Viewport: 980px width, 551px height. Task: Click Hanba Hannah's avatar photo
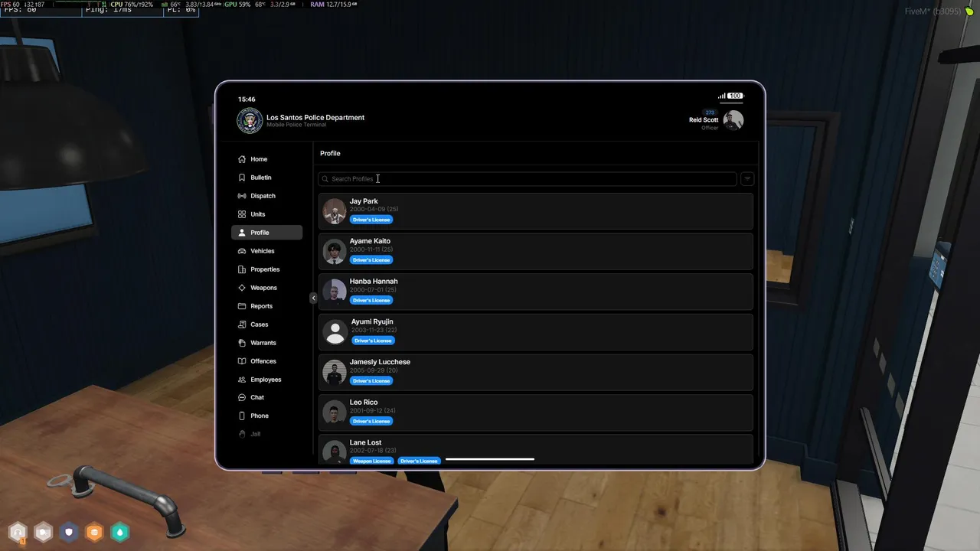[335, 292]
